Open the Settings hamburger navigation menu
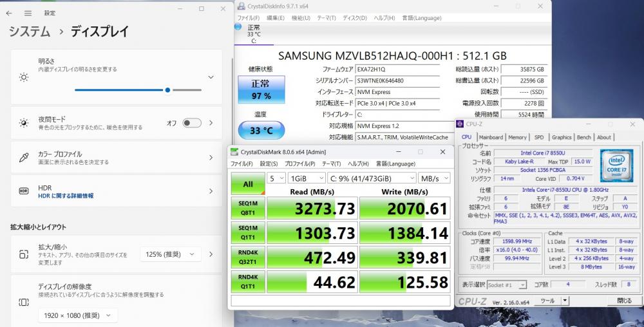Image resolution: width=644 pixels, height=327 pixels. tap(28, 13)
